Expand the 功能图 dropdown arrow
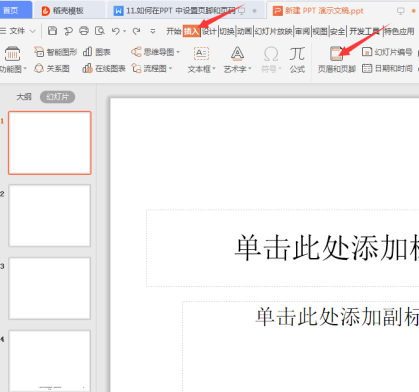419x392 pixels. coord(25,69)
